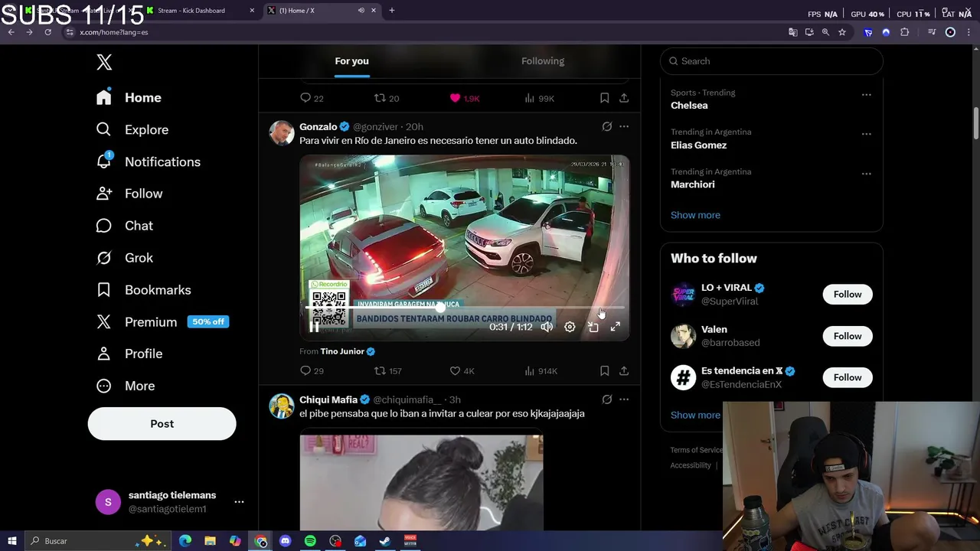This screenshot has height=551, width=980.
Task: Open options dots for Marchiori trend
Action: pos(866,174)
